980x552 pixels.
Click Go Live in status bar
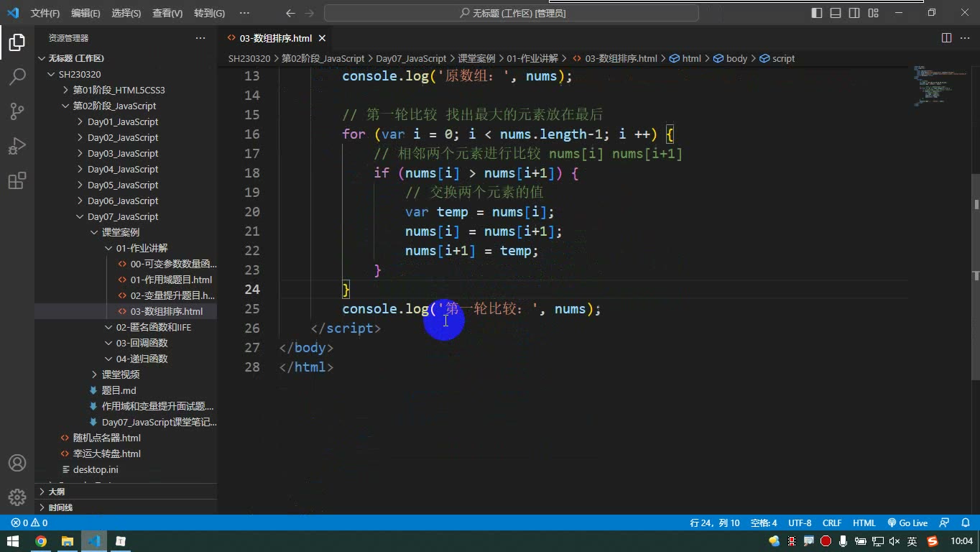pos(907,523)
